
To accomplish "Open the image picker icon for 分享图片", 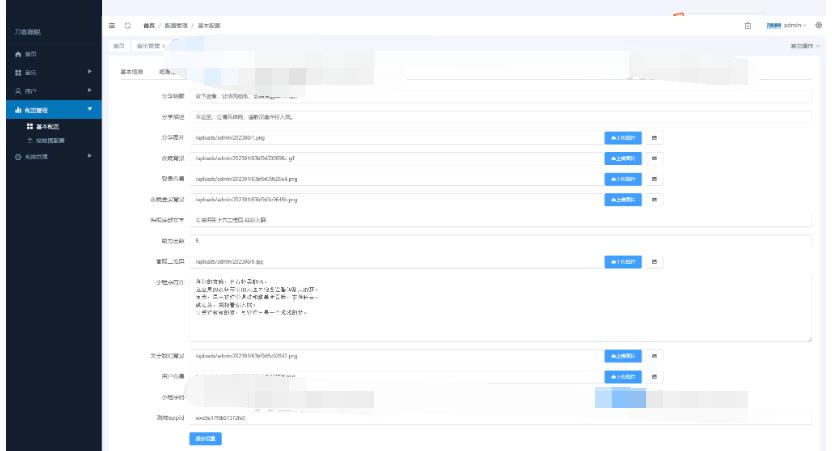I will 655,136.
